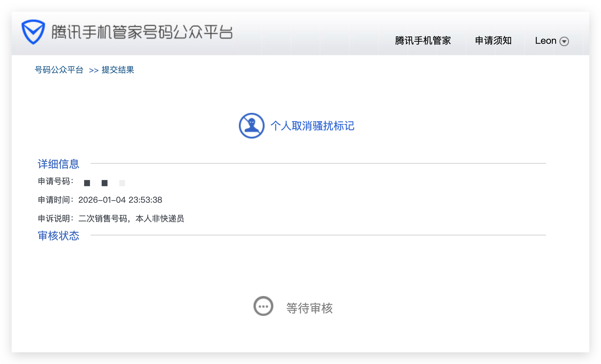This screenshot has height=364, width=601.
Task: Open the 申请须知 nav item
Action: pos(493,41)
